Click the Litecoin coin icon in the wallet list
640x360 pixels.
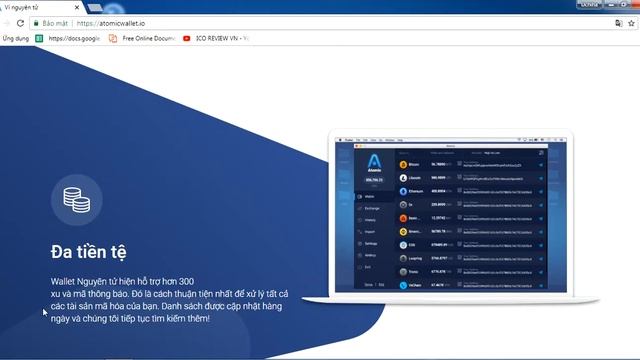pyautogui.click(x=403, y=178)
